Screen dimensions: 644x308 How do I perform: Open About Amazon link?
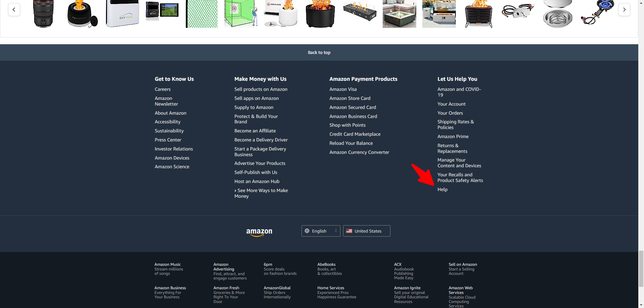pos(170,113)
